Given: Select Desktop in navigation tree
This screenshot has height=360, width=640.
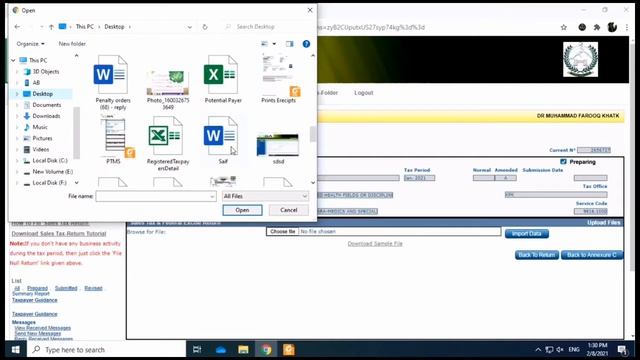Looking at the screenshot, I should pos(38,94).
